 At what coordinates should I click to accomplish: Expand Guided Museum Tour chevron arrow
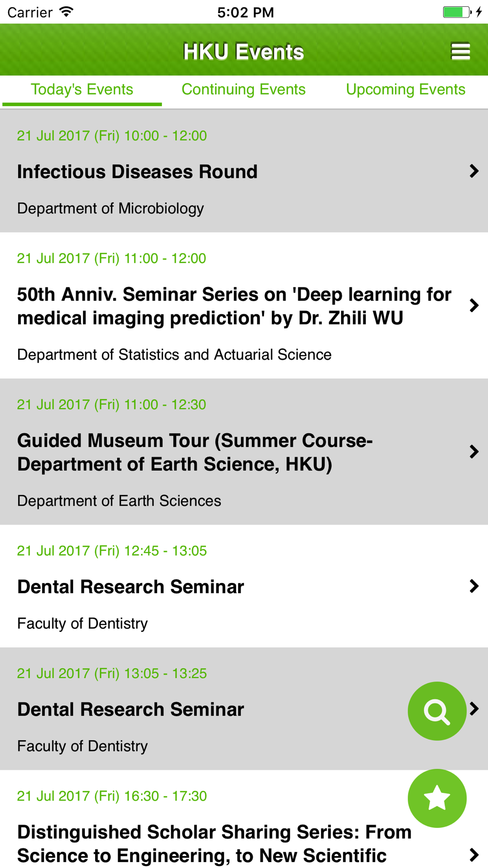pyautogui.click(x=473, y=452)
